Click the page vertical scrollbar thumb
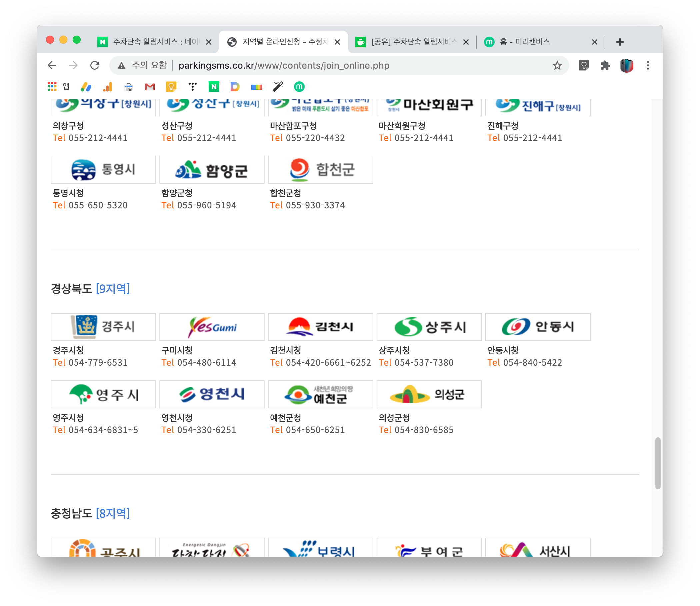The height and width of the screenshot is (606, 700). point(657,463)
